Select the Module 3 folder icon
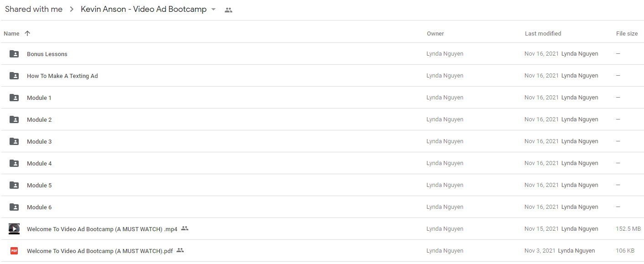The width and height of the screenshot is (644, 264). [14, 141]
